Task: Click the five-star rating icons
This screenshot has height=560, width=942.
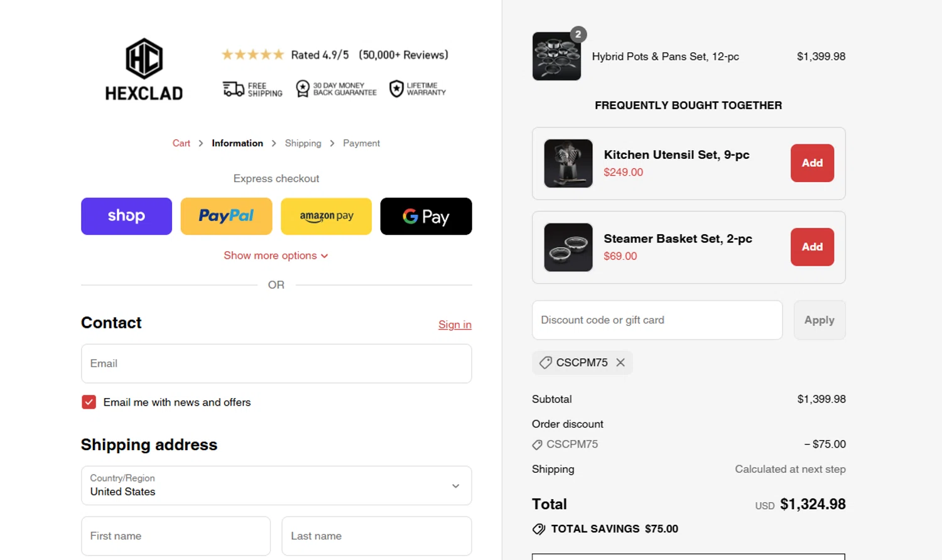Action: pos(252,55)
